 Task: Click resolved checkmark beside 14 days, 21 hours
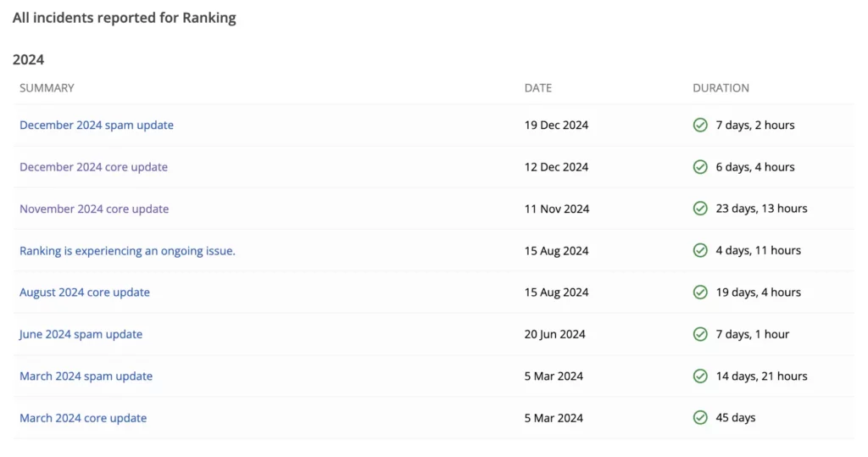pos(700,376)
